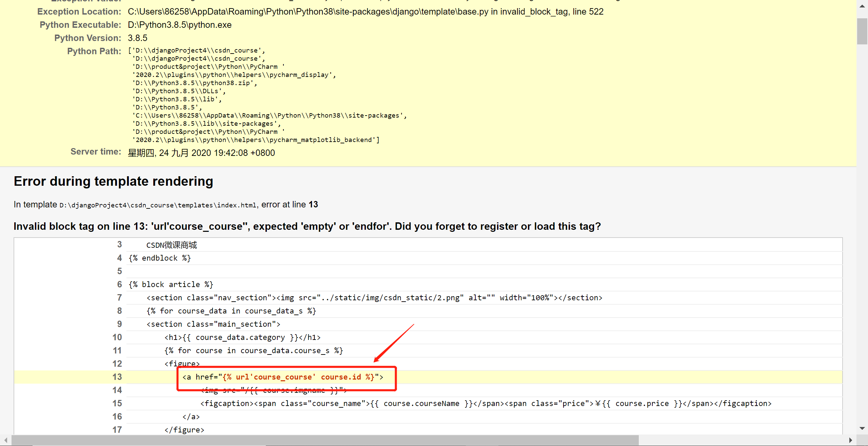Viewport: 868px width, 446px height.
Task: Click the horizontal scrollbar thumb
Action: (x=325, y=440)
